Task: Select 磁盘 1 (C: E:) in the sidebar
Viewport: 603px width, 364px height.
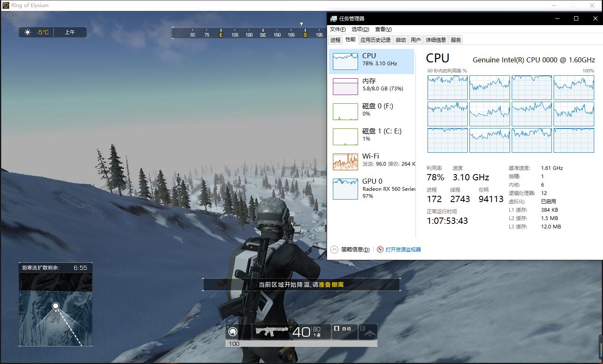Action: tap(371, 137)
